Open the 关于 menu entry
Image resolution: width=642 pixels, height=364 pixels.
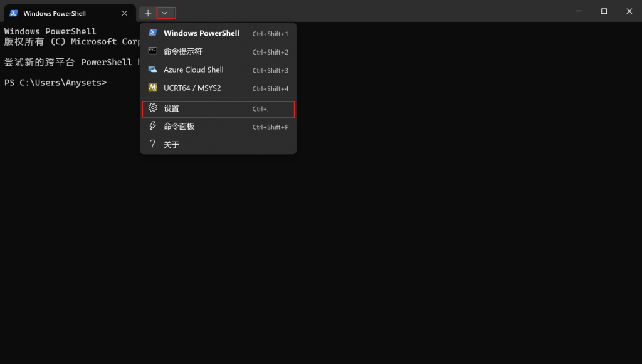click(x=171, y=145)
